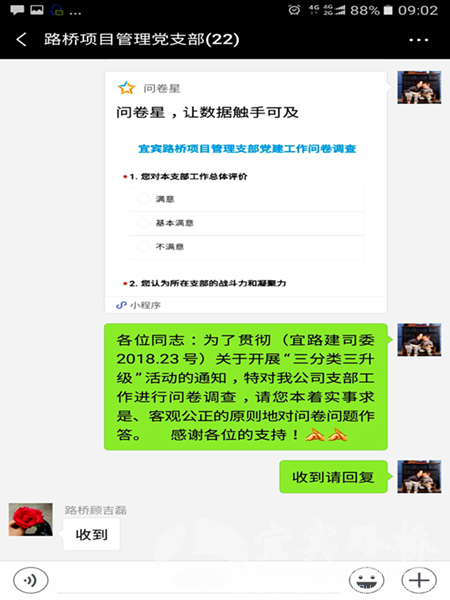Select the 满意 radio option
Image resolution: width=450 pixels, height=600 pixels.
[144, 199]
